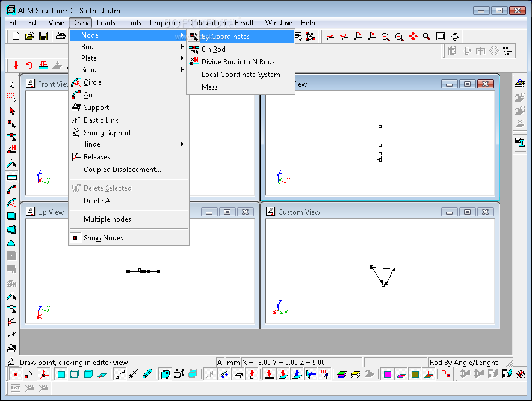Image resolution: width=532 pixels, height=401 pixels.
Task: Expand the Hinge submenu
Action: 129,144
